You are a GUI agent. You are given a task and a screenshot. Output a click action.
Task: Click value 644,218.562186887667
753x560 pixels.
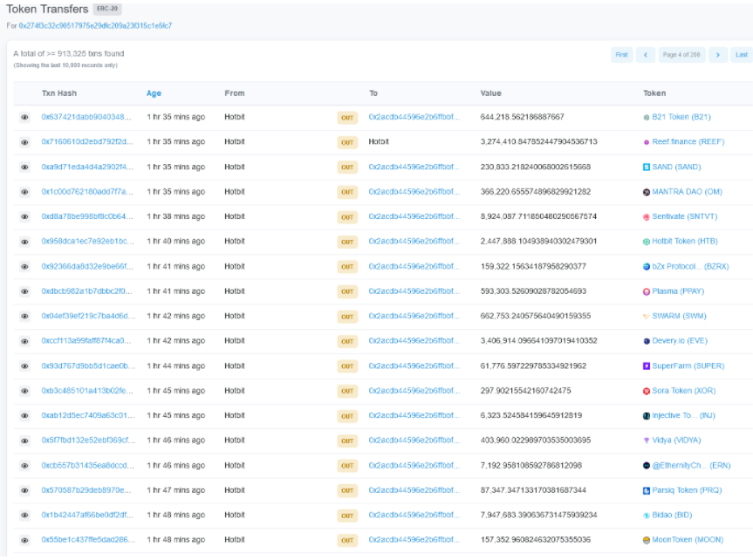(x=522, y=117)
